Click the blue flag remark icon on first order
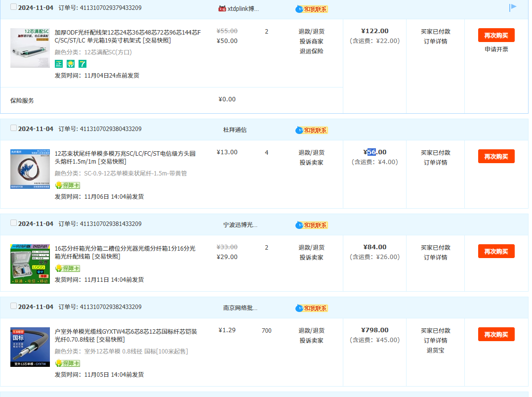532x397 pixels. pyautogui.click(x=513, y=7)
